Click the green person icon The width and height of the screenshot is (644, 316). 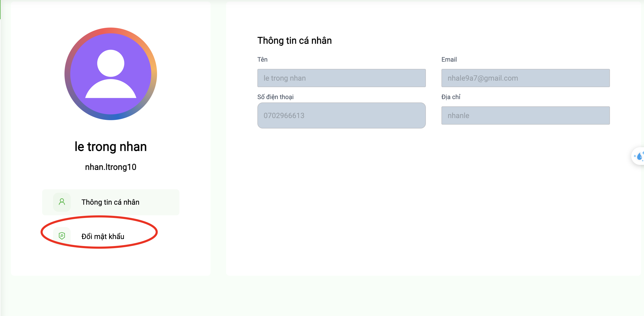tap(62, 202)
